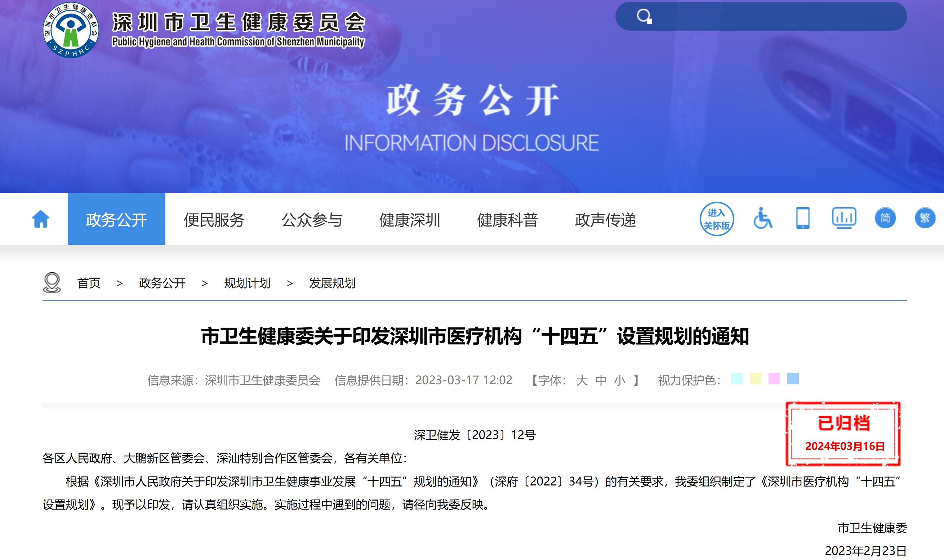944x560 pixels.
Task: Set font size to 中 (medium)
Action: coord(601,380)
